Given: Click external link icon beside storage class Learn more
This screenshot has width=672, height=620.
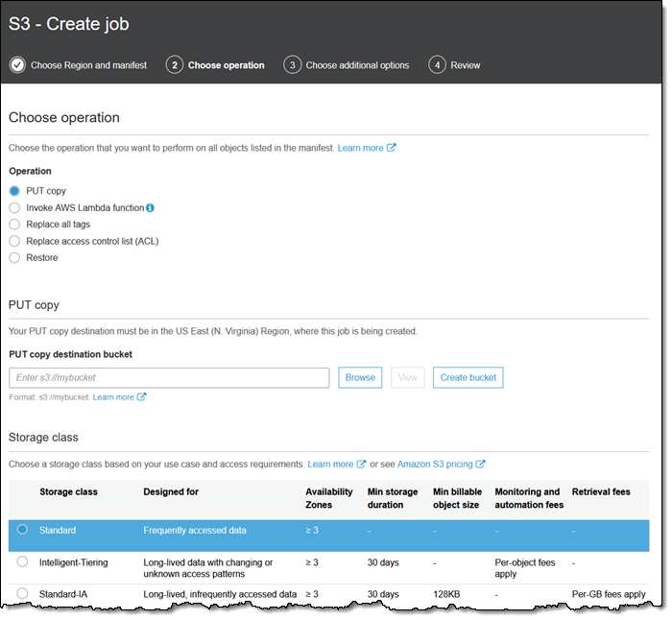Looking at the screenshot, I should pos(361,464).
